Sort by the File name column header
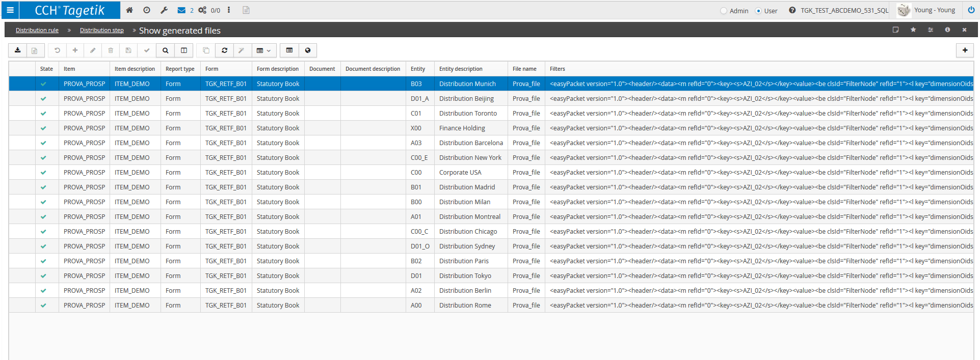 524,69
